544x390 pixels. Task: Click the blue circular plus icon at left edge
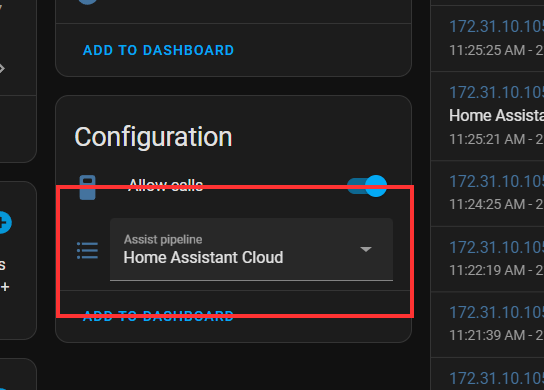click(x=4, y=222)
